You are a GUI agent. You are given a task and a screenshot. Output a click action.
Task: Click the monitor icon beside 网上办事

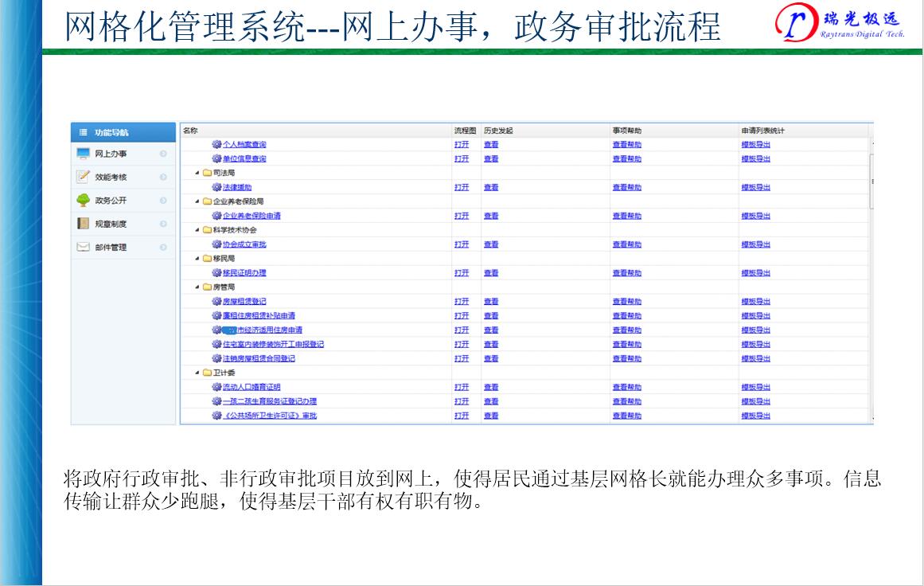click(83, 154)
